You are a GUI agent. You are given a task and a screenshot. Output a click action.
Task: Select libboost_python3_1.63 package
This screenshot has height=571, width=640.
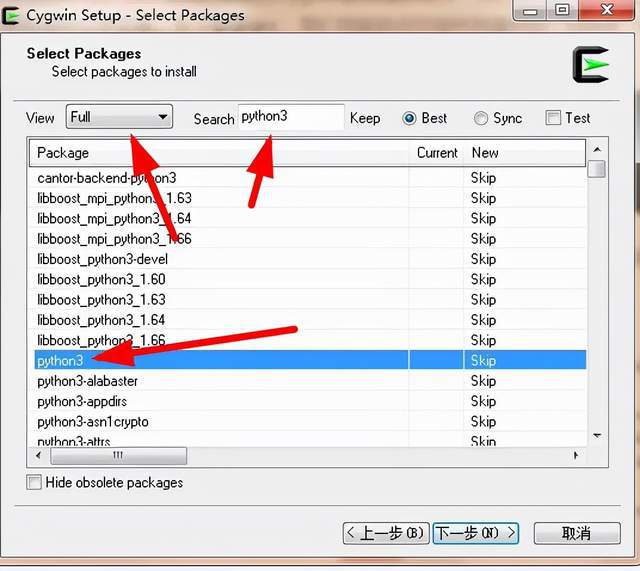tap(101, 300)
